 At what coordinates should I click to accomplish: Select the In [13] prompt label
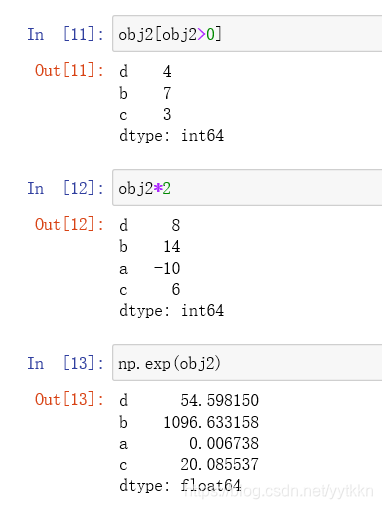pos(66,363)
